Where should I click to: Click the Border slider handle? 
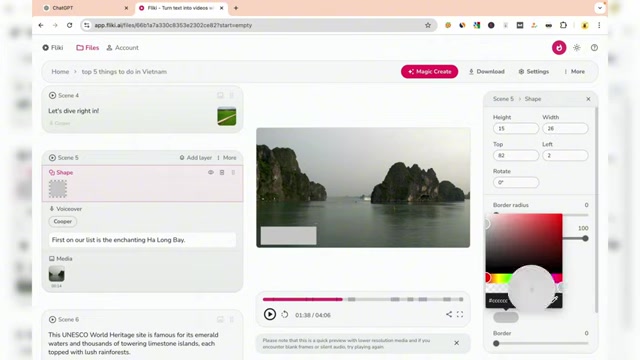[496, 343]
